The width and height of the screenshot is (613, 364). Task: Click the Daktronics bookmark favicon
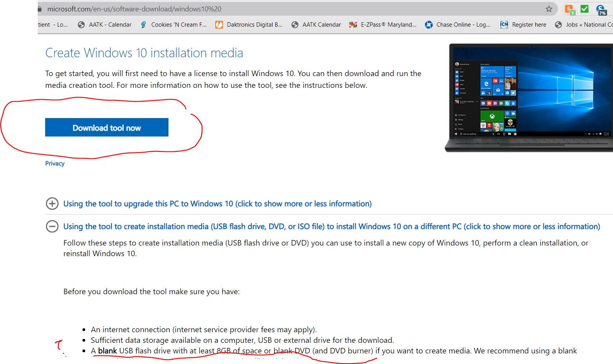point(219,25)
